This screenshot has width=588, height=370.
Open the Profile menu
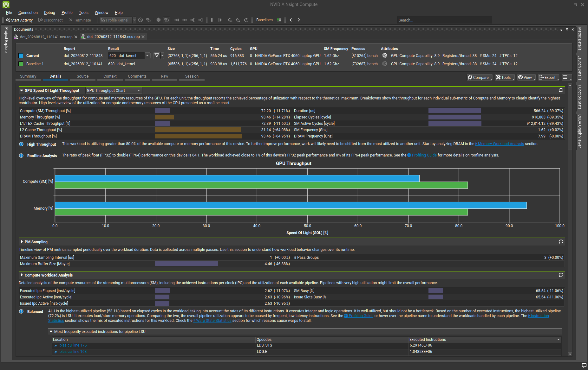click(x=67, y=13)
